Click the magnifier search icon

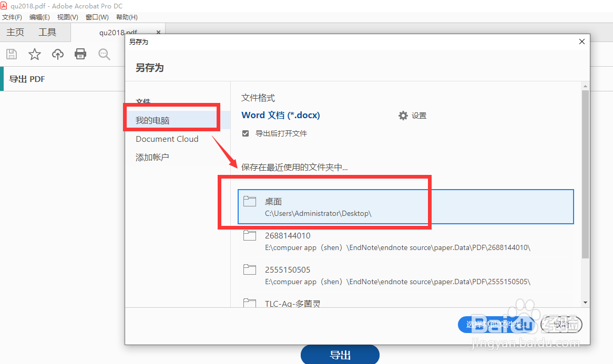[x=104, y=54]
